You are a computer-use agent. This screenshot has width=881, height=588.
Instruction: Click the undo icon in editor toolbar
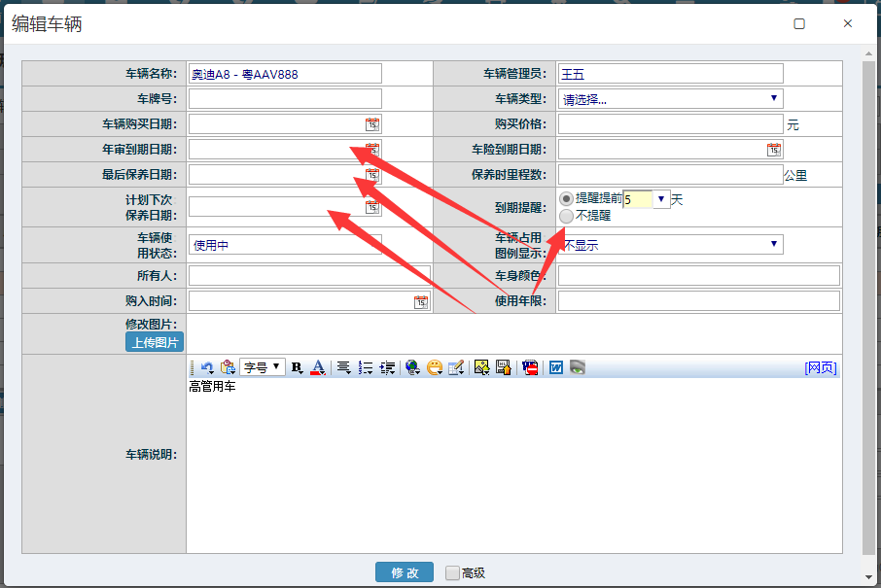[x=207, y=367]
